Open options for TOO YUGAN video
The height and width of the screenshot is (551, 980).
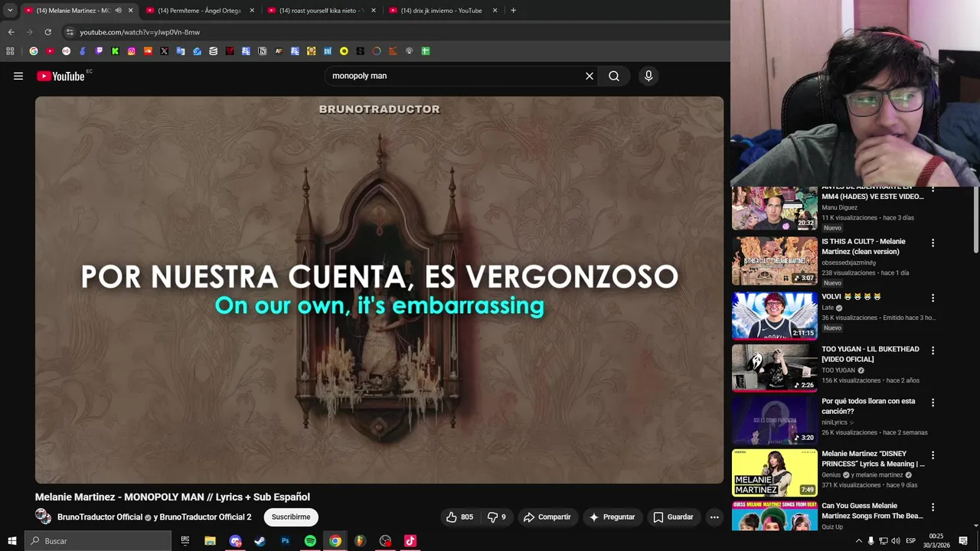click(933, 350)
